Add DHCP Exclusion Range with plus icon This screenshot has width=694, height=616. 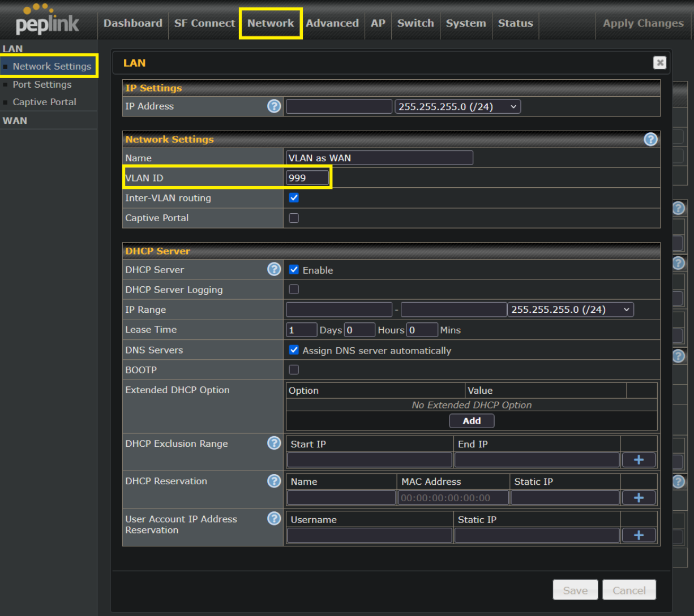pyautogui.click(x=639, y=460)
